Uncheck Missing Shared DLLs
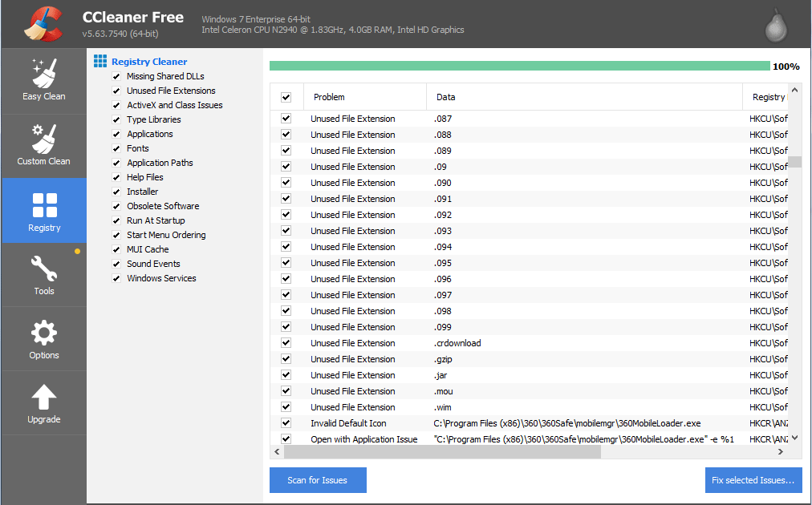This screenshot has height=505, width=812. [116, 76]
